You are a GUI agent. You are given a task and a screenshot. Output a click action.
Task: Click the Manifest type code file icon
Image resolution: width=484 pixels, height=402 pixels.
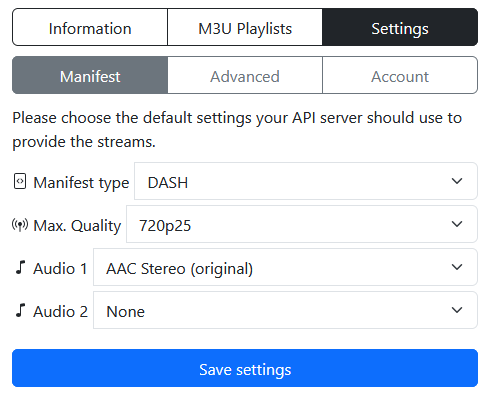tap(20, 181)
